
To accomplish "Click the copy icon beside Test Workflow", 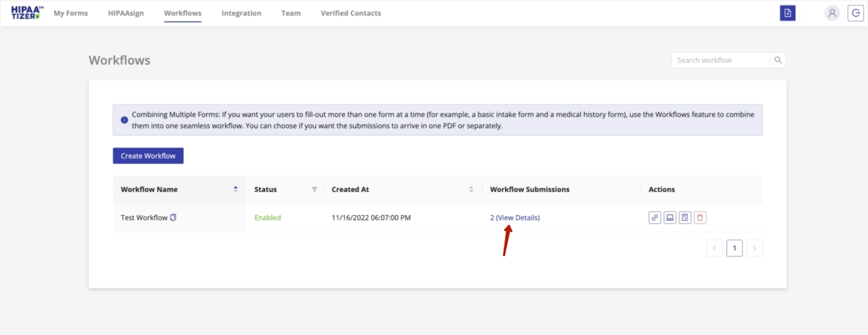I will [173, 218].
